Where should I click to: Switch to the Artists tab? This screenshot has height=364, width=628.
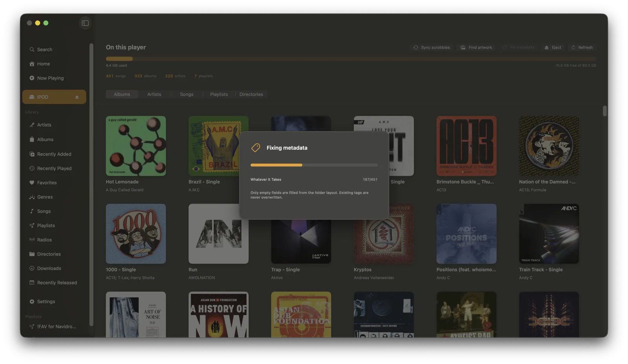(154, 95)
